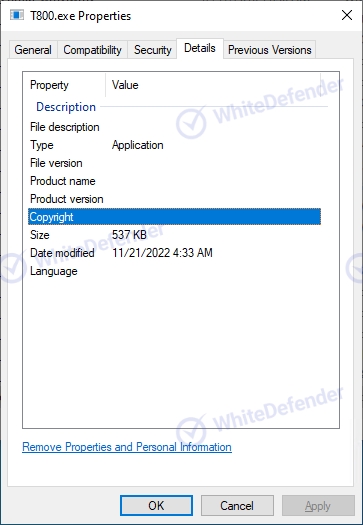Screen dimensions: 363x525
Task: Select the Security tab
Action: [x=152, y=50]
